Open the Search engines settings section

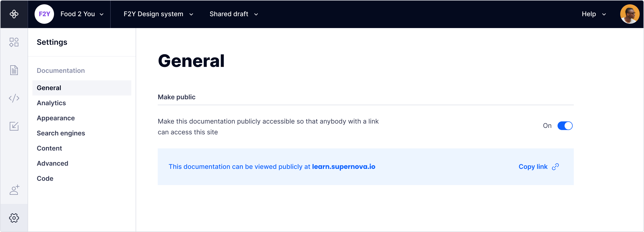click(x=61, y=133)
